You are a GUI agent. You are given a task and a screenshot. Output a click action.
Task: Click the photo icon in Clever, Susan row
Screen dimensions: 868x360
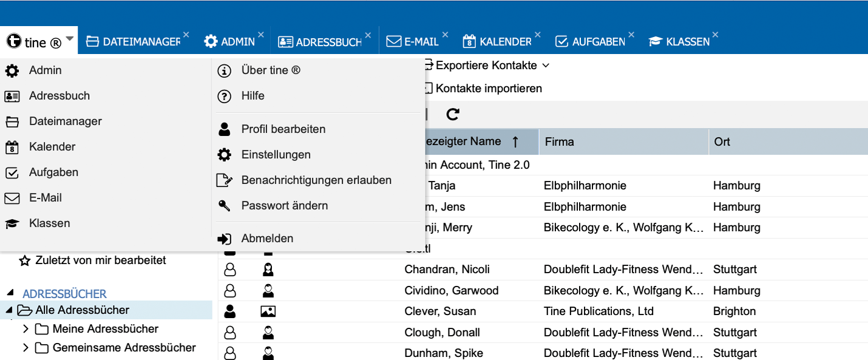pos(268,311)
